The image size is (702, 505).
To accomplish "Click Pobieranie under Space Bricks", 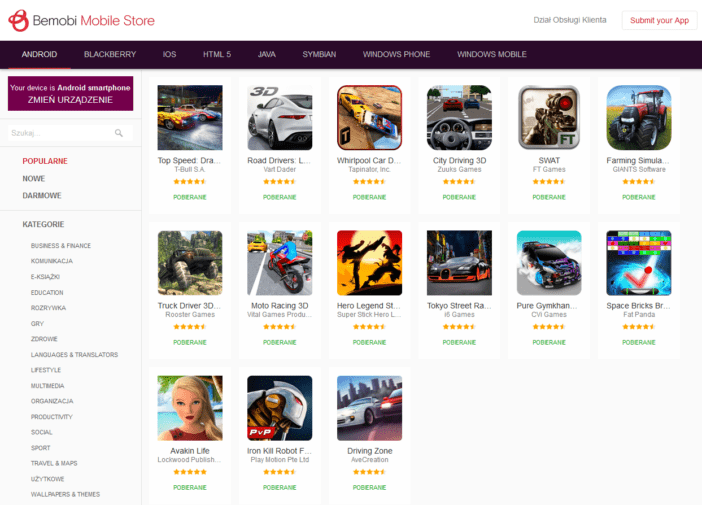I will (639, 342).
